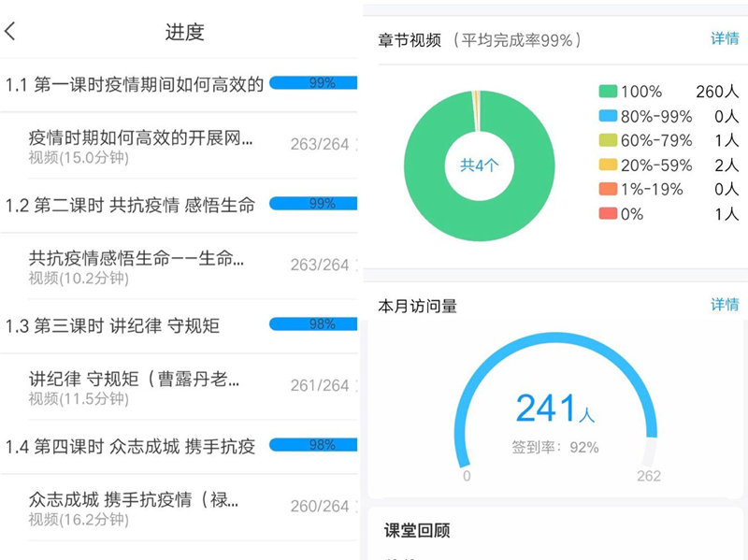
Task: Open 详情 next to 本月访问量
Action: click(726, 304)
